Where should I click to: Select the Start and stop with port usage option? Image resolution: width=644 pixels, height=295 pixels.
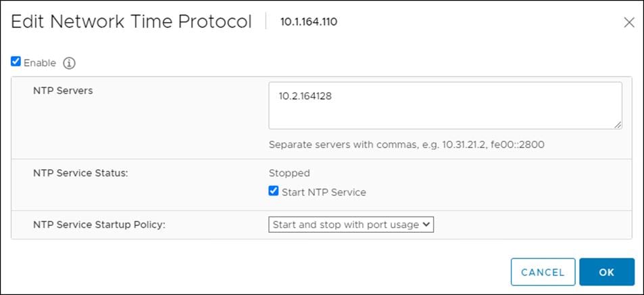tap(345, 225)
